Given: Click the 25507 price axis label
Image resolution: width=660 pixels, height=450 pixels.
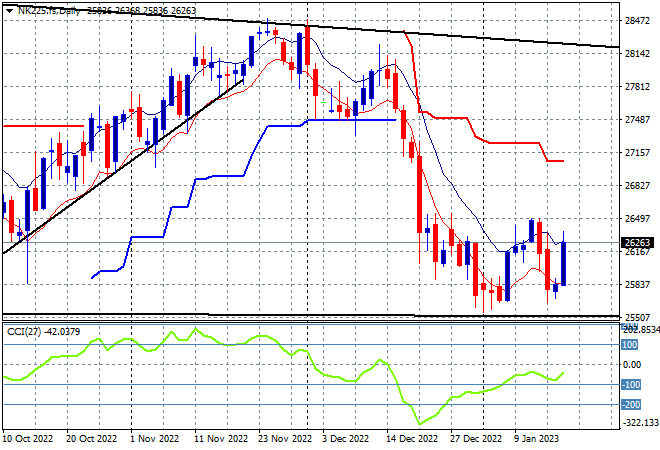Looking at the screenshot, I should (x=637, y=317).
